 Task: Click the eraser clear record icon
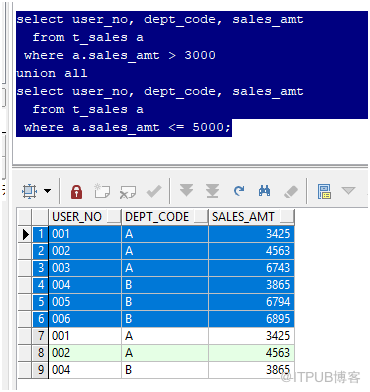click(291, 192)
